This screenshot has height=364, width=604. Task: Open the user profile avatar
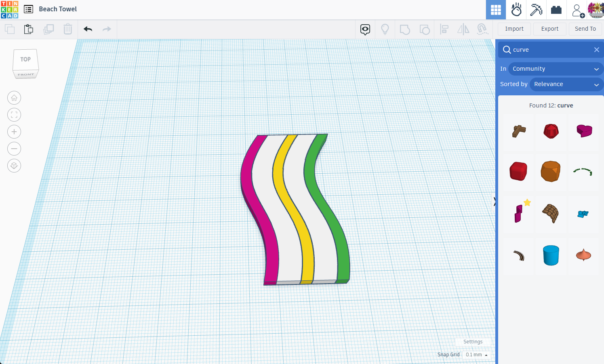click(x=596, y=10)
